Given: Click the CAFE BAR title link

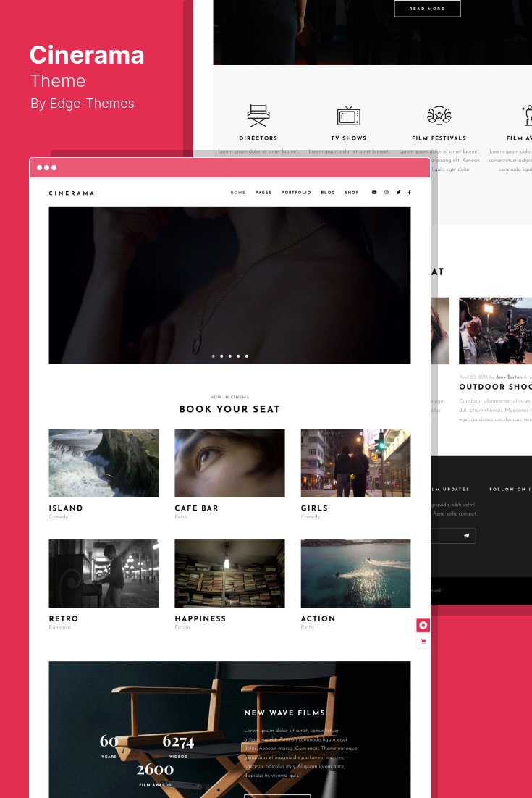Looking at the screenshot, I should pos(196,508).
